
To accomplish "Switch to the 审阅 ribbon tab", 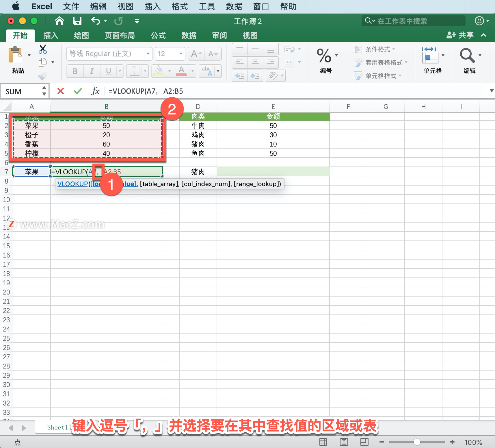I will pos(219,36).
